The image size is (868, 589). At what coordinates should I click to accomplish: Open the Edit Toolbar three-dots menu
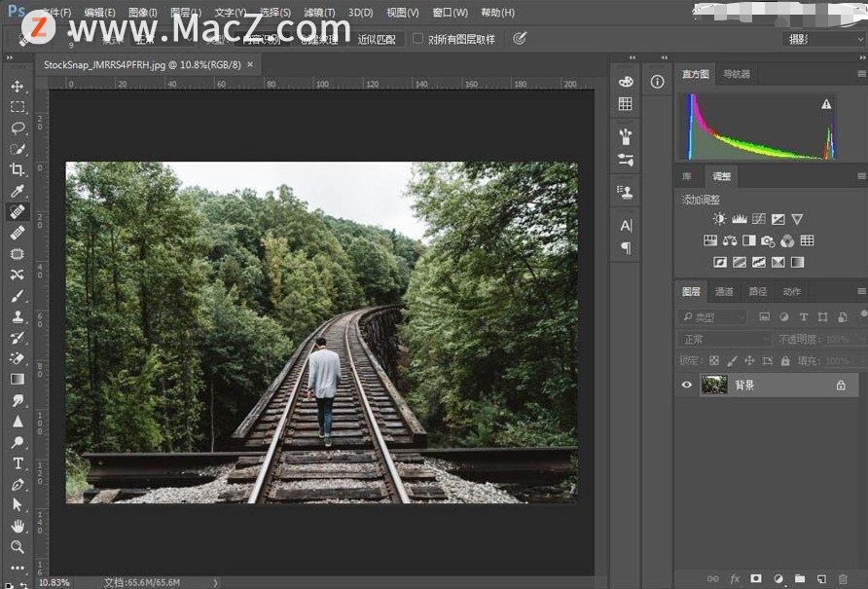18,568
